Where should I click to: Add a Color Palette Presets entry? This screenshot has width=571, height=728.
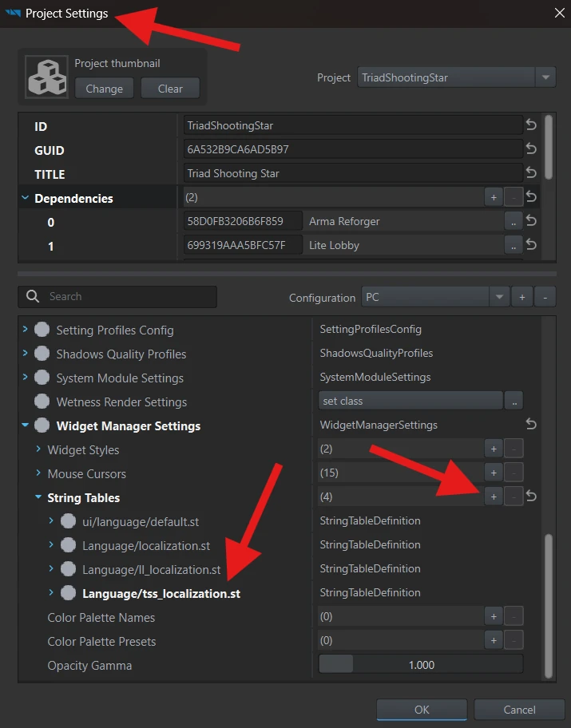494,641
